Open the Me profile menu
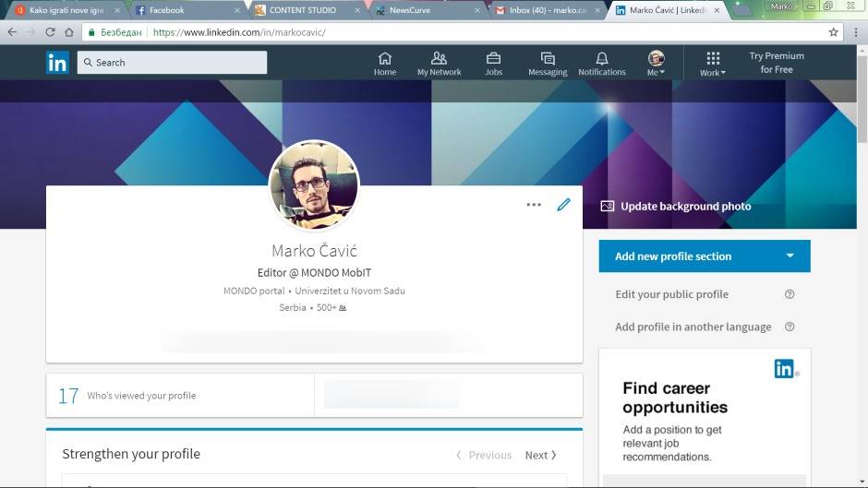The height and width of the screenshot is (488, 868). [656, 64]
